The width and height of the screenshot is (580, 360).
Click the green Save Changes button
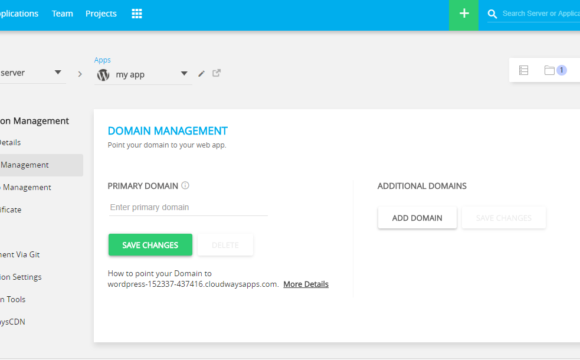tap(150, 245)
